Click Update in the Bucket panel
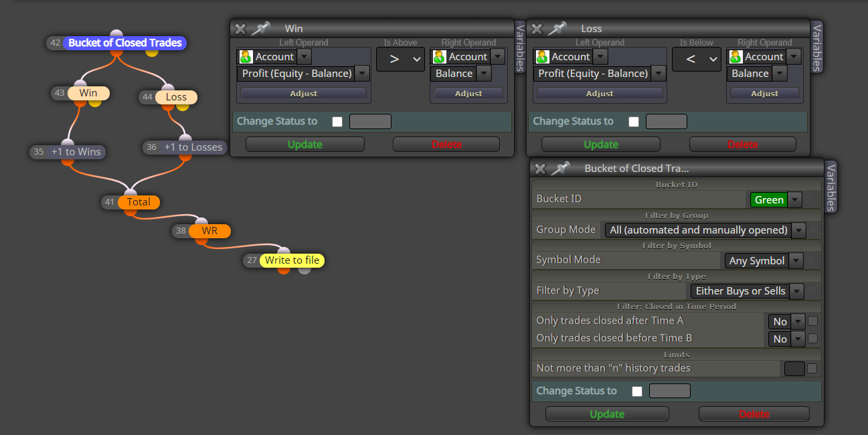868x435 pixels. click(607, 414)
